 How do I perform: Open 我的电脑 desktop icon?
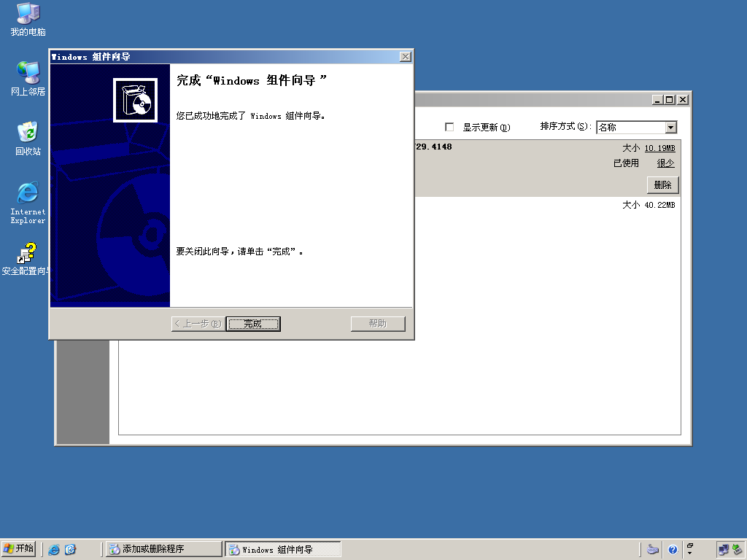(28, 20)
